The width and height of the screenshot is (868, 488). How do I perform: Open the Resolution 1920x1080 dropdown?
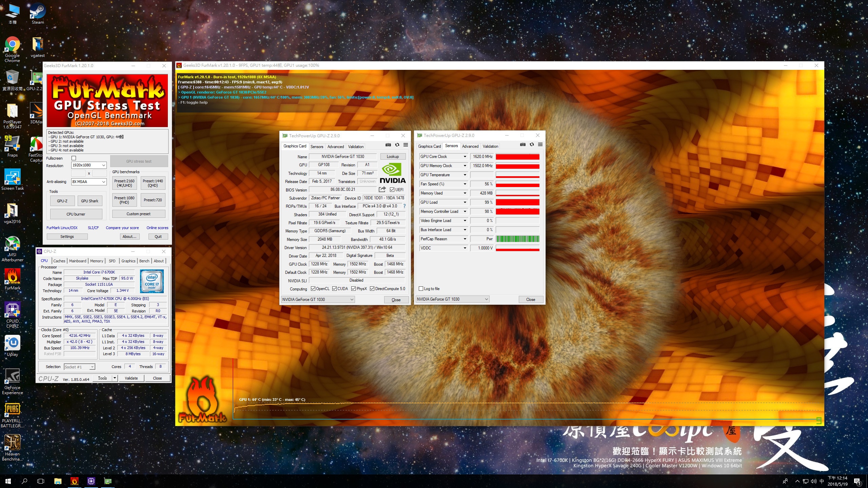(89, 165)
